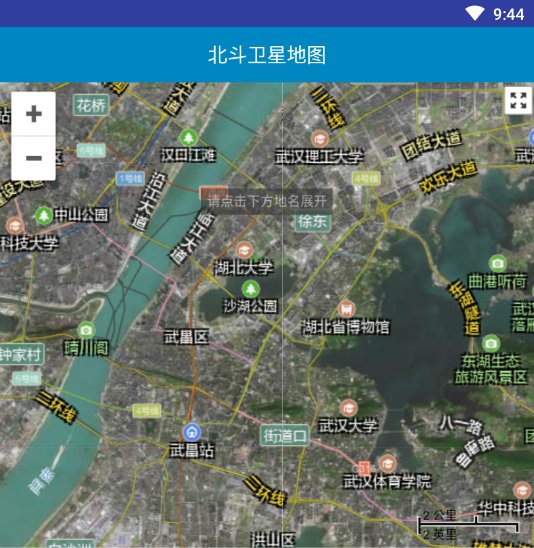Screen dimensions: 534x548
Task: Select the 花桥 station label
Action: [x=91, y=105]
